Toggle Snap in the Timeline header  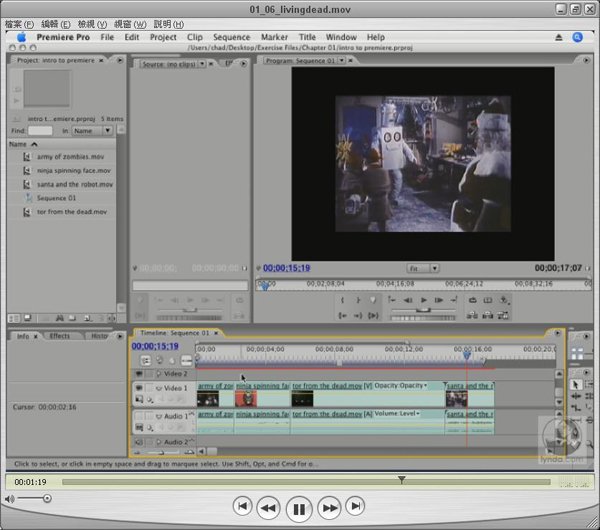(145, 360)
